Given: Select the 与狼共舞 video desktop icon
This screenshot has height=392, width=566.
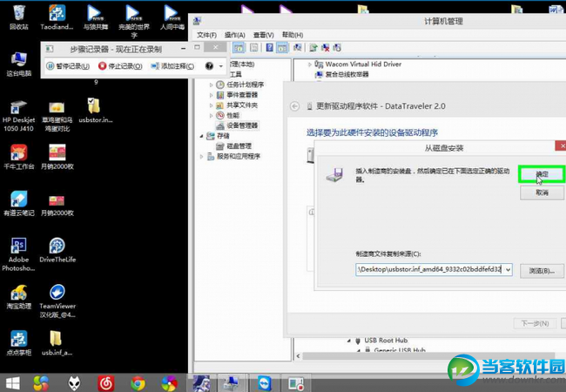Looking at the screenshot, I should [x=96, y=17].
